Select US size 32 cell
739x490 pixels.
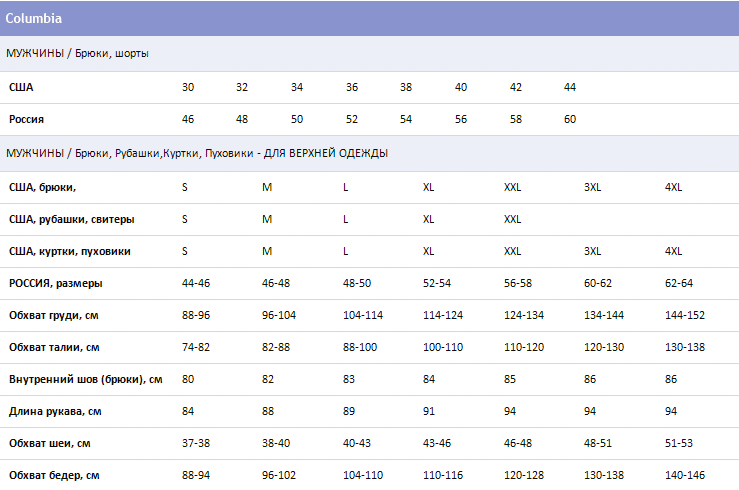[242, 87]
